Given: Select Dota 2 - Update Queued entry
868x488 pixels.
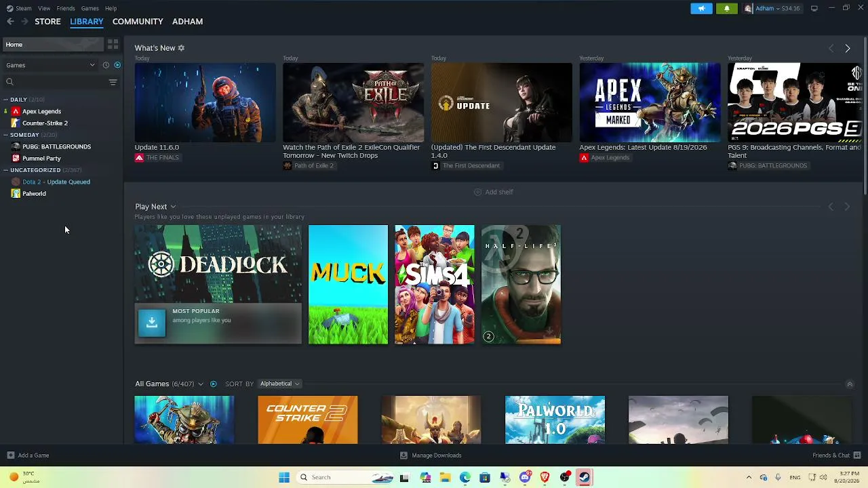Looking at the screenshot, I should pos(56,182).
